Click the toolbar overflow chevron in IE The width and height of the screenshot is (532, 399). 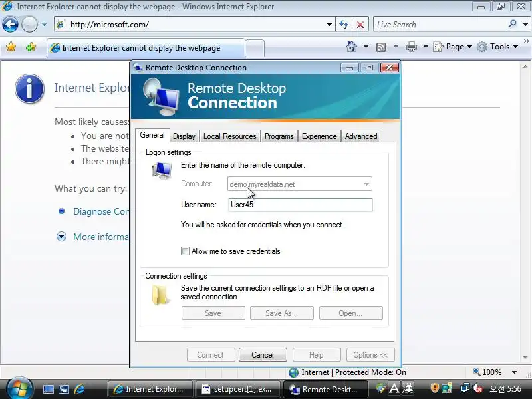(x=527, y=41)
